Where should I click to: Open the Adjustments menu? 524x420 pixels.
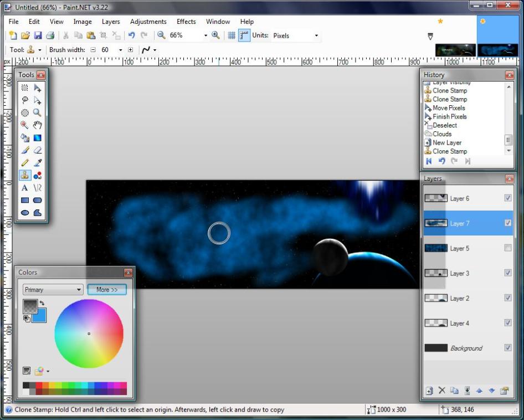[x=148, y=22]
